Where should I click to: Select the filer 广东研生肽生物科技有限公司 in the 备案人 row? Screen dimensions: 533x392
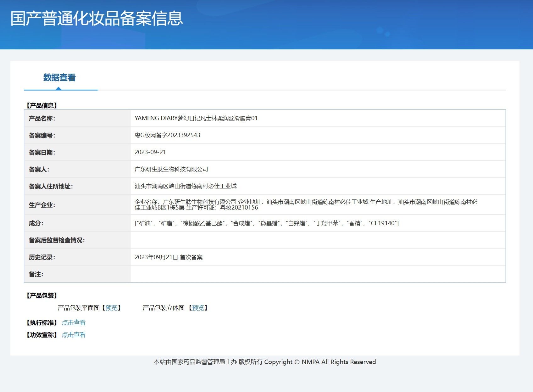point(171,169)
